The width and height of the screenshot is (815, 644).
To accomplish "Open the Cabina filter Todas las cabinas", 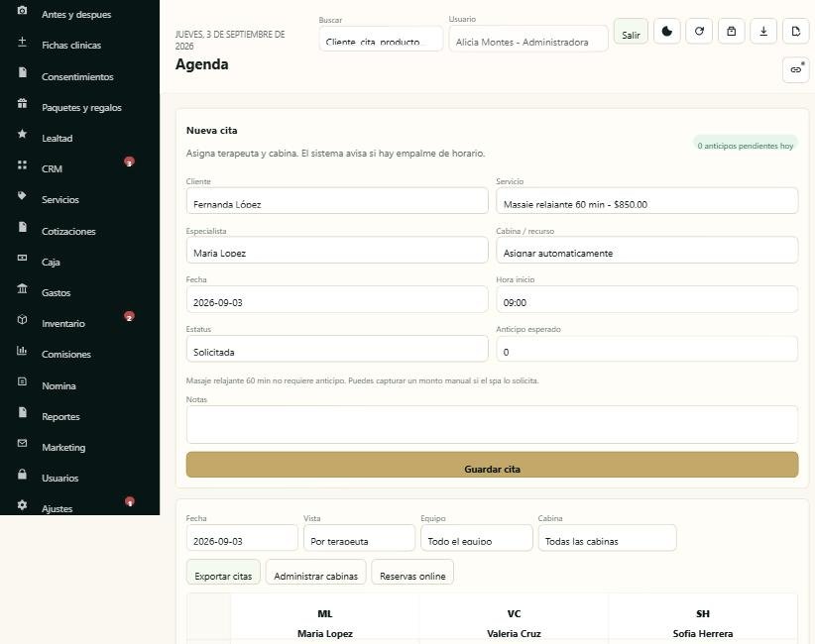I will coord(607,538).
